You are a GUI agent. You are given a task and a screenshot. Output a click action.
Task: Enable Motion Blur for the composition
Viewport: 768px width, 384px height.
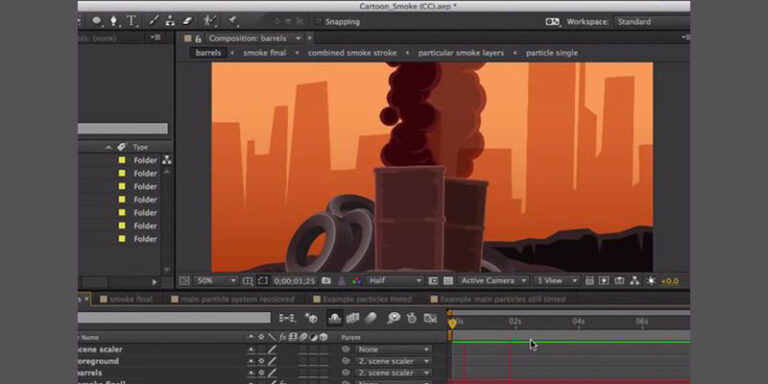coord(371,318)
